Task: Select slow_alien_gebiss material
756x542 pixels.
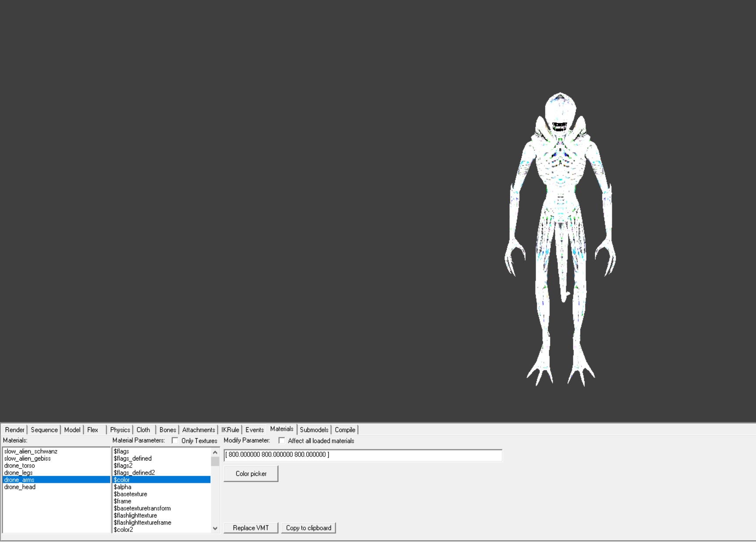Action: (56, 458)
